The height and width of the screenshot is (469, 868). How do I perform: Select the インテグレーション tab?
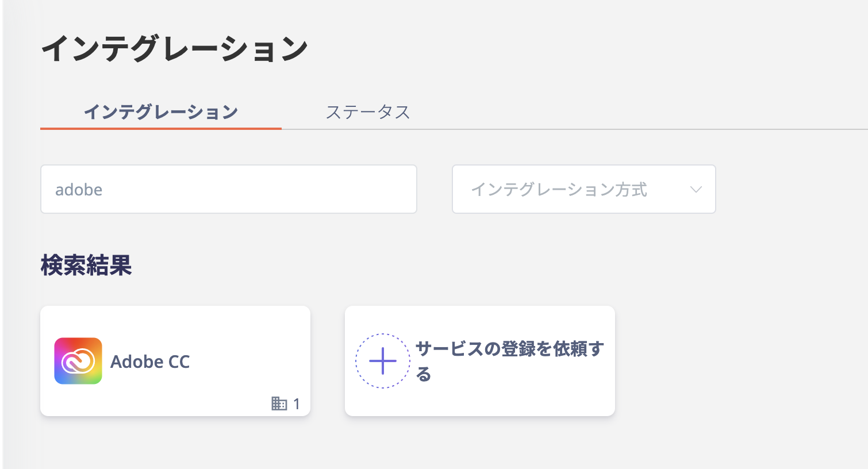coord(161,112)
